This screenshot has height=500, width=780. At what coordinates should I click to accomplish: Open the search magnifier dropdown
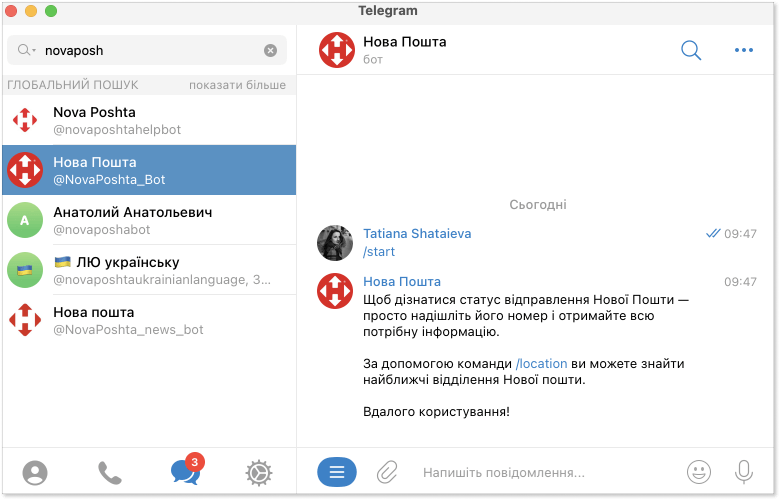(26, 50)
